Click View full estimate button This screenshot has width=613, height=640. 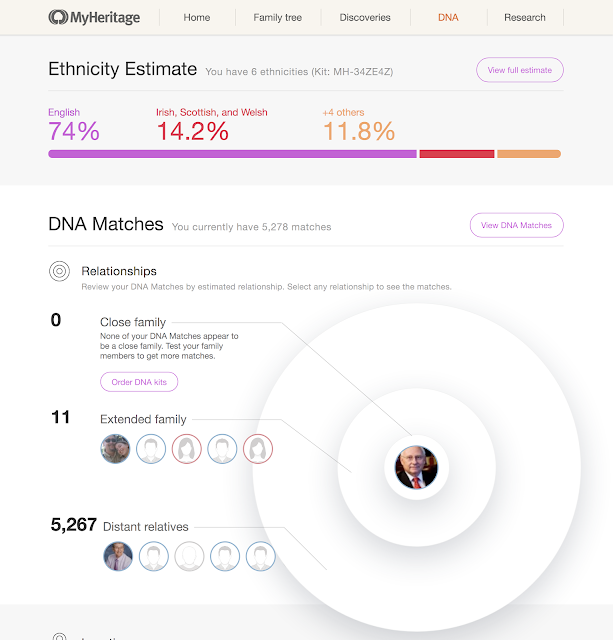coord(520,70)
